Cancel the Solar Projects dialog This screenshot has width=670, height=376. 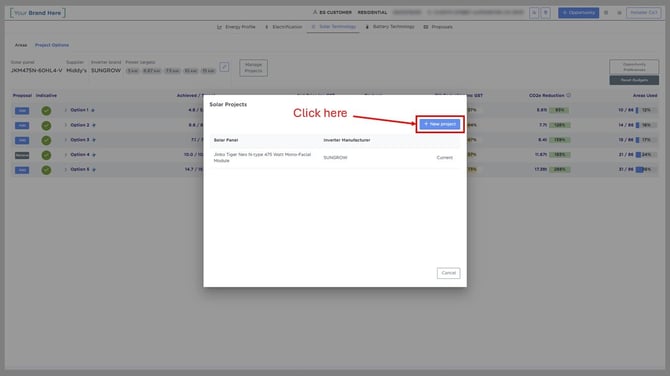click(x=448, y=273)
